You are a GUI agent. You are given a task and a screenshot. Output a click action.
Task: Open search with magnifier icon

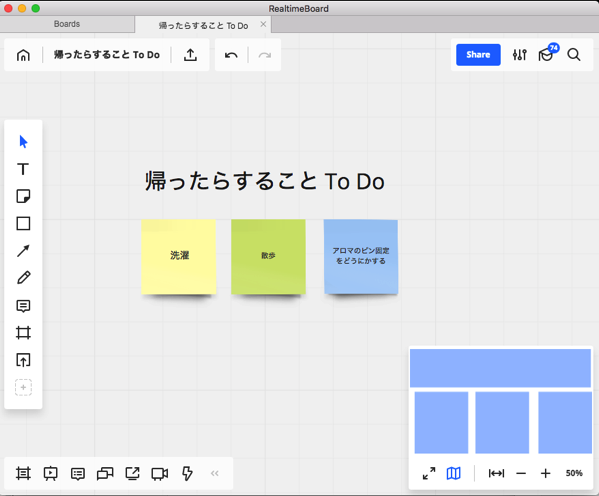574,55
